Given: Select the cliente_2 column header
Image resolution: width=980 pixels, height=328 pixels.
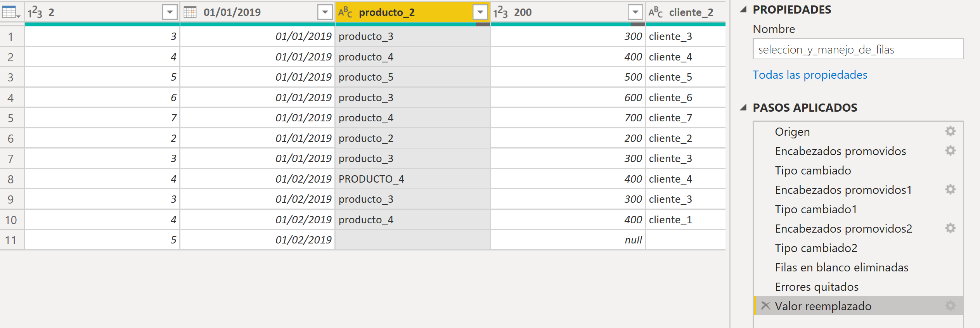Looking at the screenshot, I should point(686,12).
